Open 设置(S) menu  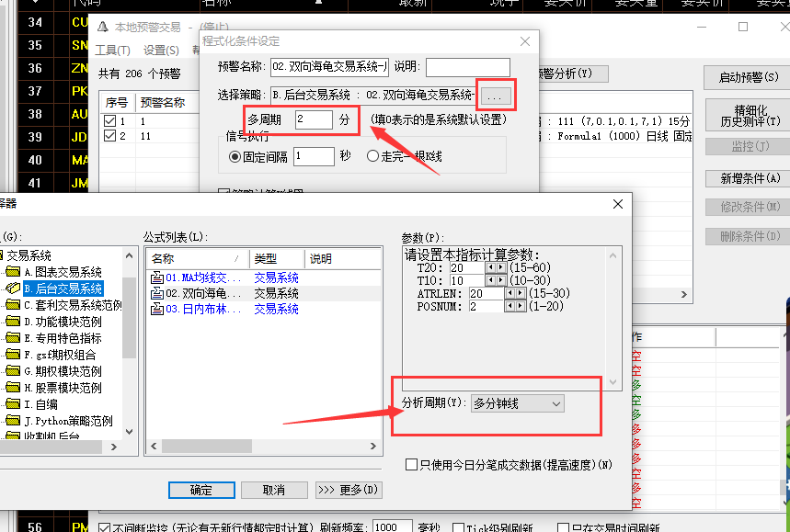(161, 51)
